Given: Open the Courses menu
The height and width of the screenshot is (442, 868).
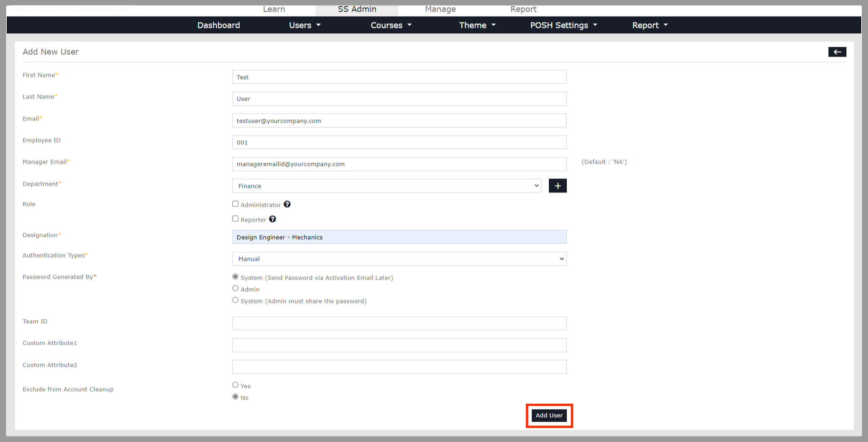Looking at the screenshot, I should pos(391,25).
